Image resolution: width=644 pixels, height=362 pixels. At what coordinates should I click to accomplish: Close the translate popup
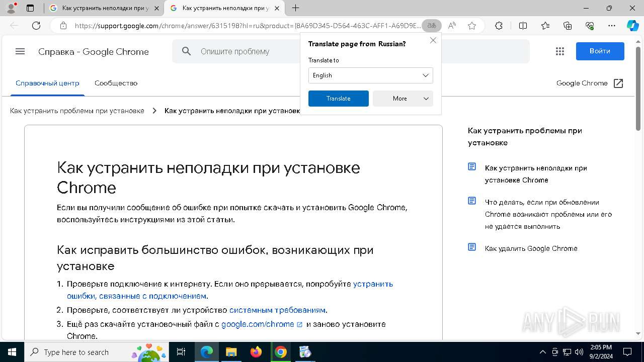433,40
